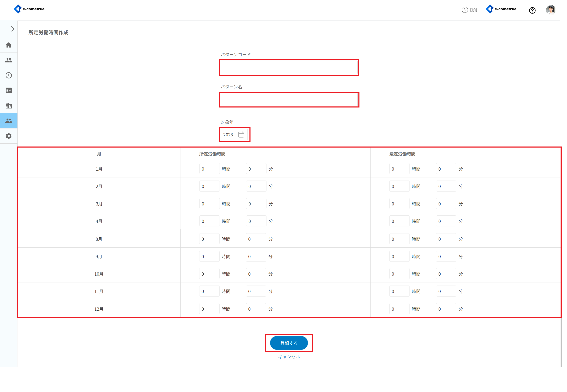
Task: Click the 打刻 clock-in button
Action: [469, 10]
